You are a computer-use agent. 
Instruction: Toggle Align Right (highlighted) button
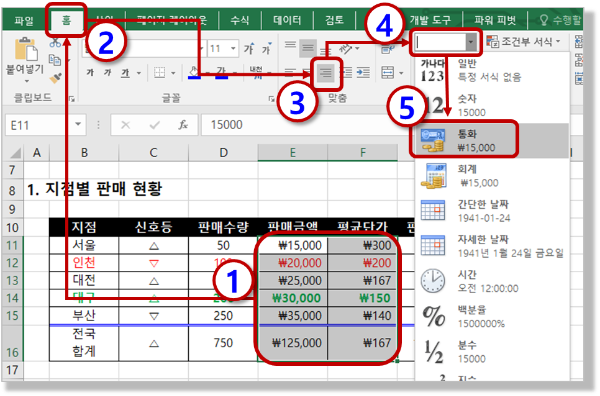click(x=326, y=73)
